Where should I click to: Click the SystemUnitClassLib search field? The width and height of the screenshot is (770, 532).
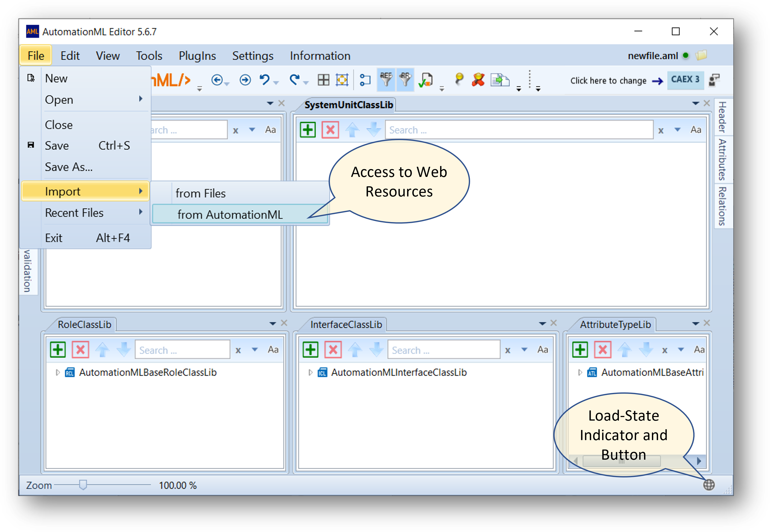(x=519, y=130)
